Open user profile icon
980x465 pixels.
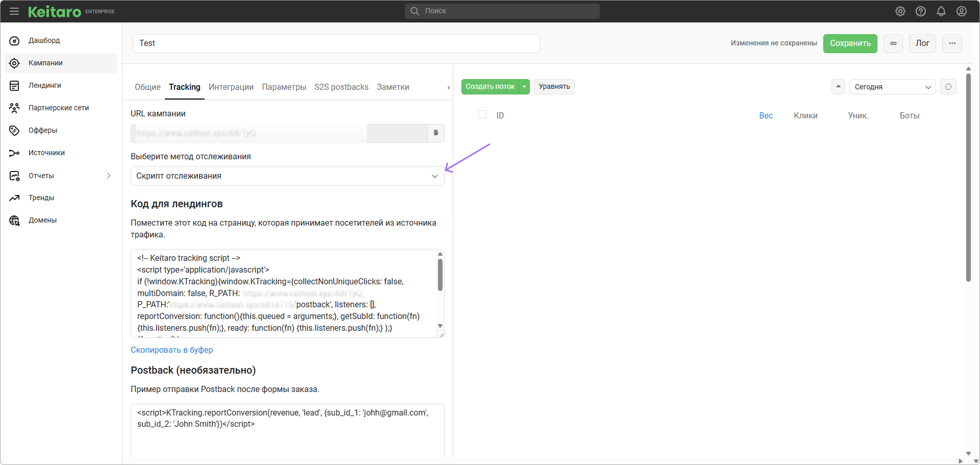click(x=962, y=11)
